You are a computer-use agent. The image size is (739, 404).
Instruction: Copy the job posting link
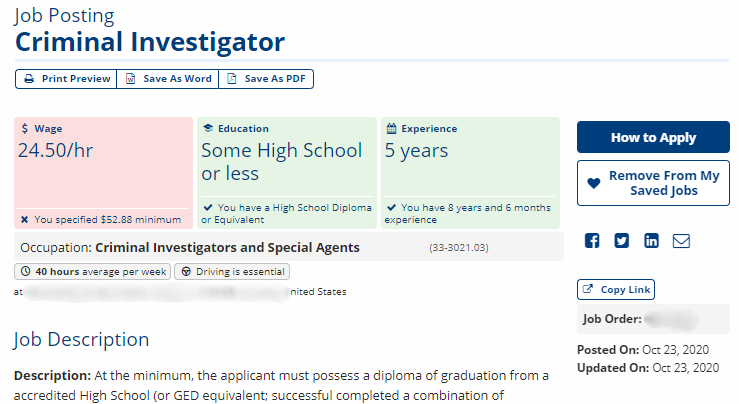[616, 289]
